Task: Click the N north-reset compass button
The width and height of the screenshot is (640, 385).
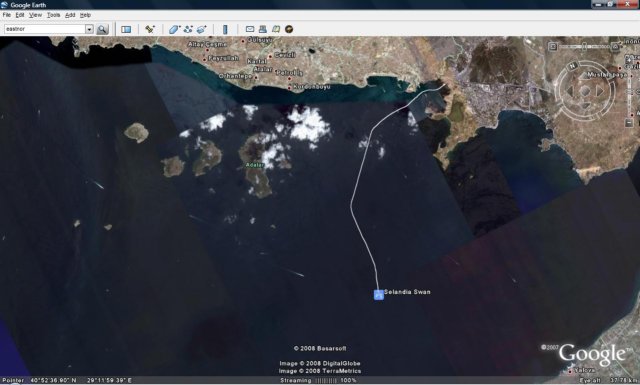Action: coord(573,65)
